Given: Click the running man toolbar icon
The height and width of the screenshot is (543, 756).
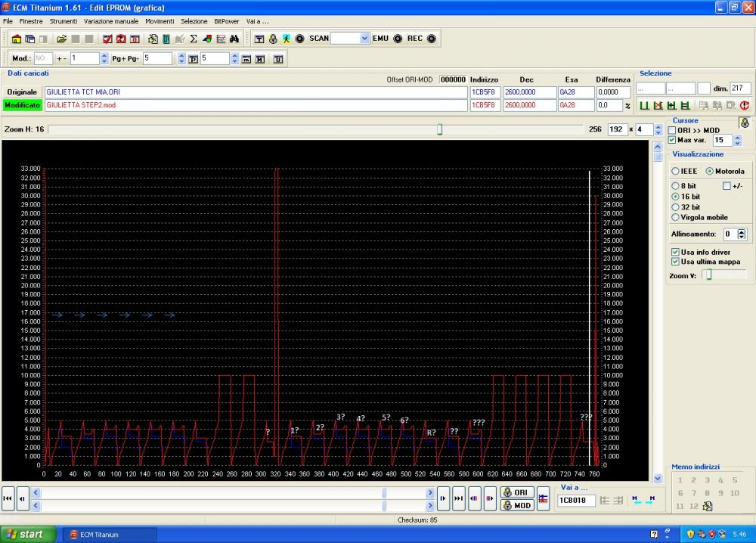Looking at the screenshot, I should (286, 39).
